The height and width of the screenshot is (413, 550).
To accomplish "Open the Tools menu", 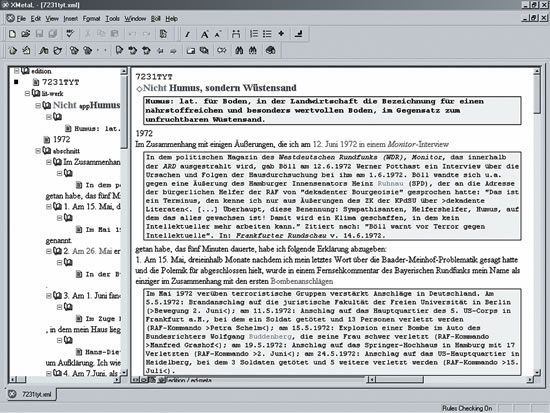I will [113, 19].
